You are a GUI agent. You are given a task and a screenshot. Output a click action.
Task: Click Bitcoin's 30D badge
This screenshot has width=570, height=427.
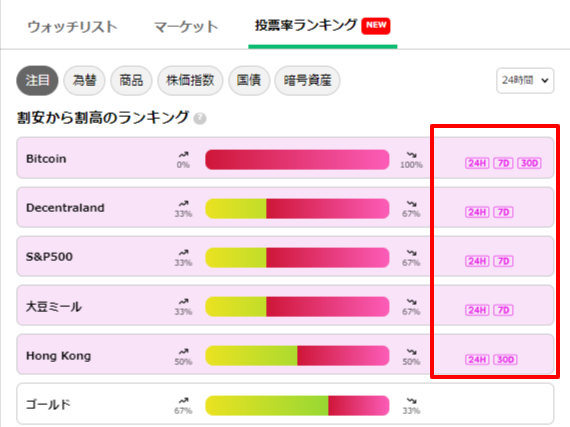coord(529,163)
